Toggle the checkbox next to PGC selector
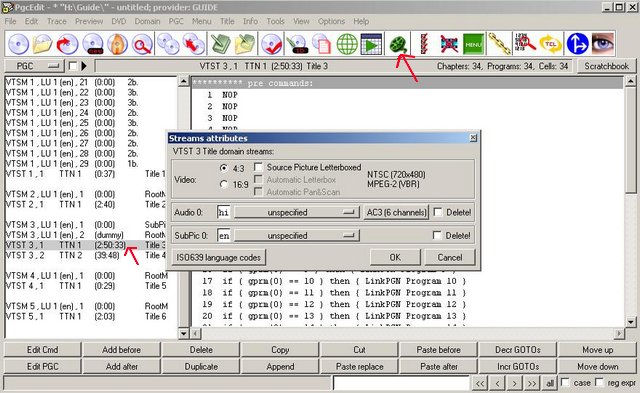 (73, 66)
